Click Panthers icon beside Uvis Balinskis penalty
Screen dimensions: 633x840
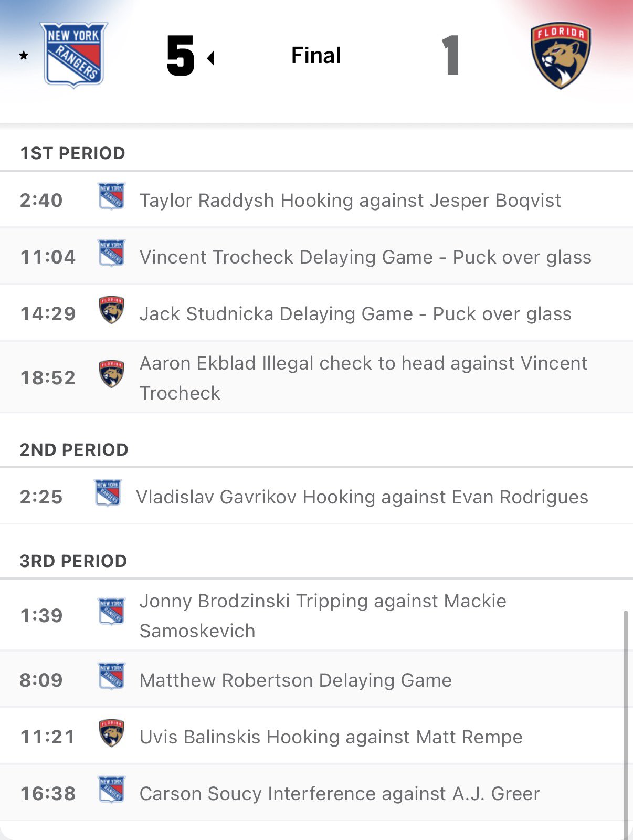click(111, 733)
